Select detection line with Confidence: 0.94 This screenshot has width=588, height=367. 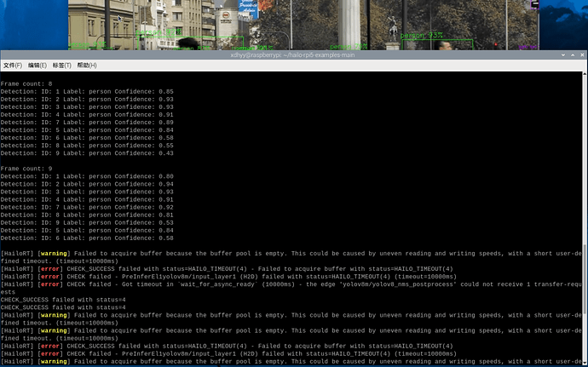pos(87,184)
